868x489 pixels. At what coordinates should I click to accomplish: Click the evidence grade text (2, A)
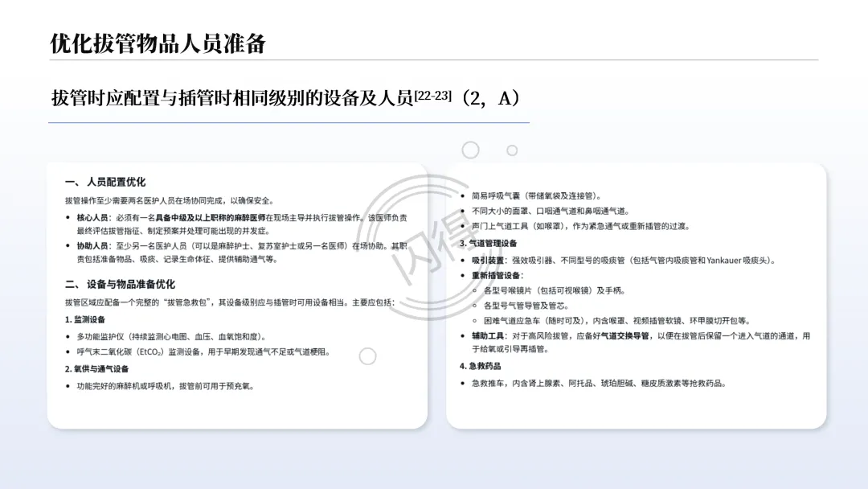[x=490, y=98]
